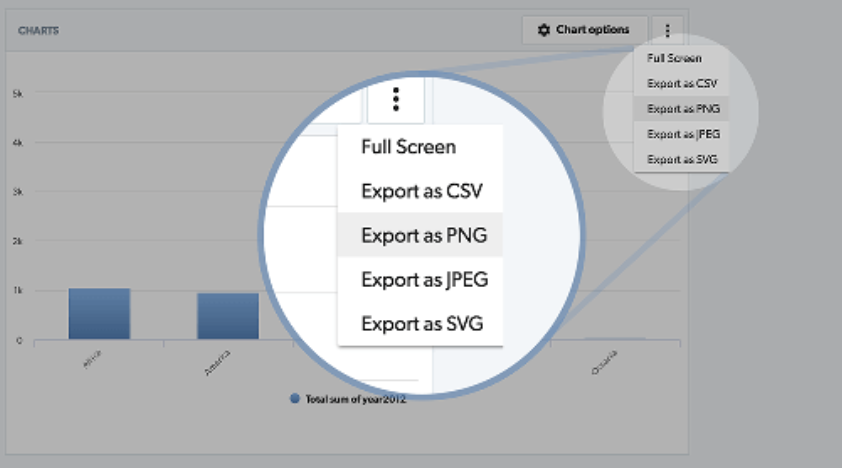Viewport: 842px width, 468px height.
Task: Click the gear icon in Chart options
Action: pyautogui.click(x=544, y=30)
